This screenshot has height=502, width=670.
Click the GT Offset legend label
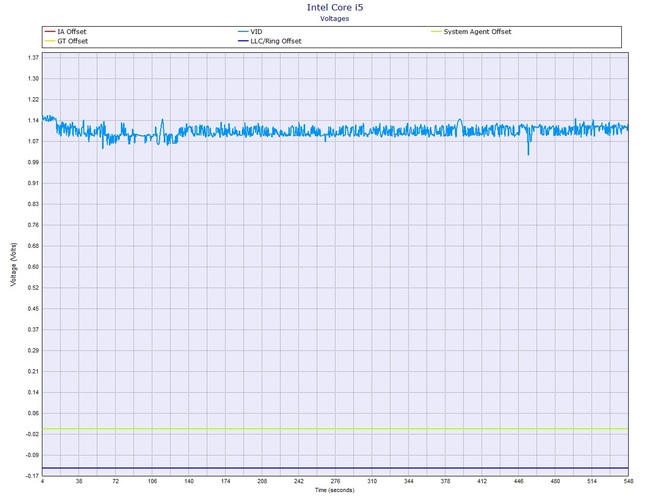[73, 41]
